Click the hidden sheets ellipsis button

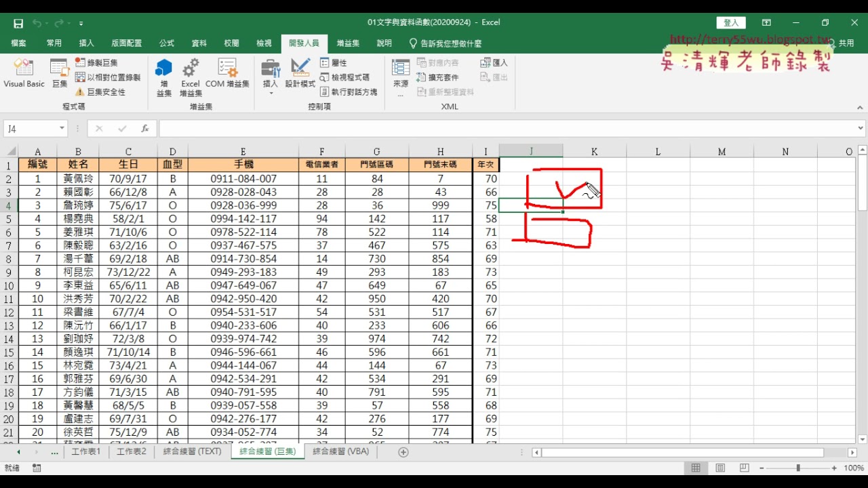pyautogui.click(x=54, y=452)
